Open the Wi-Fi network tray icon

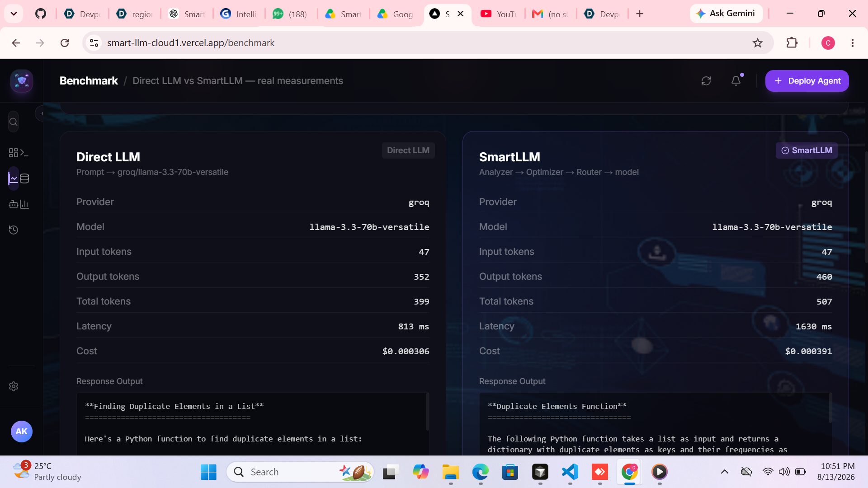[x=768, y=472]
